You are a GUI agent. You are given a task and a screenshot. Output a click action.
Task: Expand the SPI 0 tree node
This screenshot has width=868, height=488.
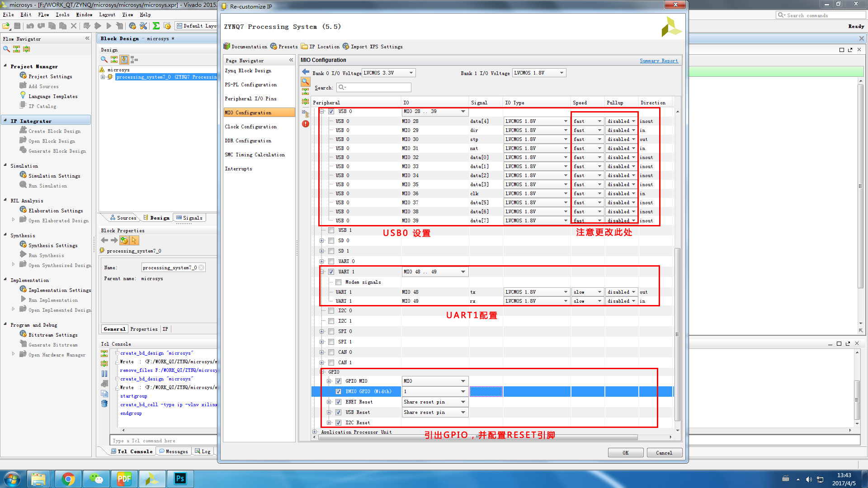pos(322,331)
